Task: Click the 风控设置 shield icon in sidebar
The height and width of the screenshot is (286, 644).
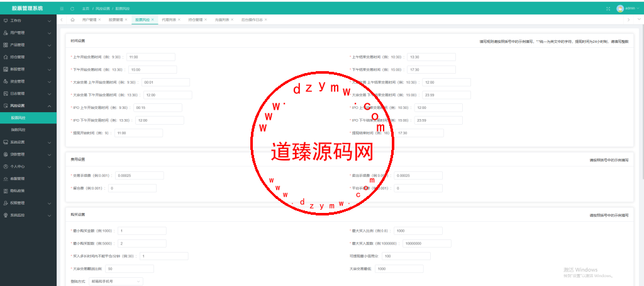Action: (x=5, y=106)
